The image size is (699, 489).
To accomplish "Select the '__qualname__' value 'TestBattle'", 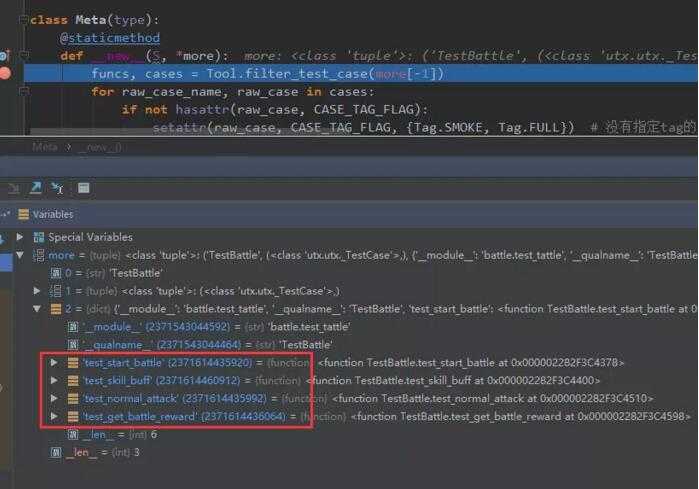I will (306, 345).
